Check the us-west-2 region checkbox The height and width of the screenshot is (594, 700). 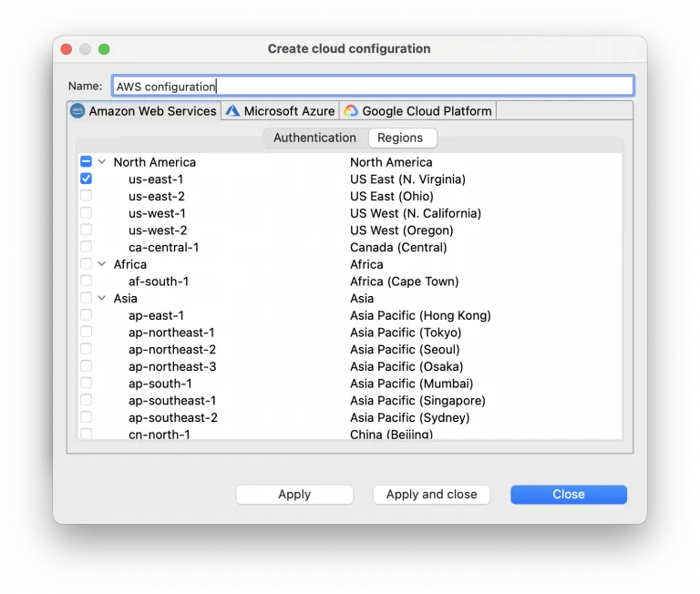tap(87, 230)
